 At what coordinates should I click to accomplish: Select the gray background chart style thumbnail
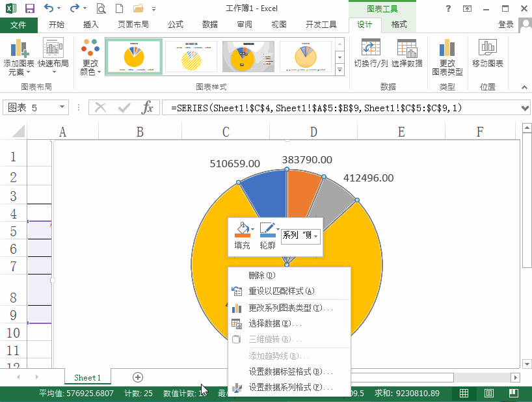248,57
